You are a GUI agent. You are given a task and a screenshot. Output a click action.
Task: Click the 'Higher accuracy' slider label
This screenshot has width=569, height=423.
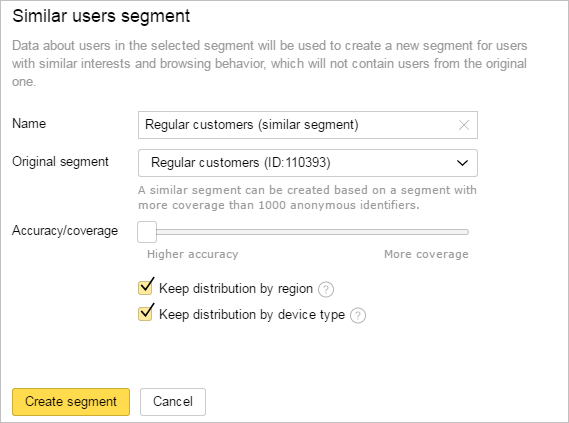193,254
